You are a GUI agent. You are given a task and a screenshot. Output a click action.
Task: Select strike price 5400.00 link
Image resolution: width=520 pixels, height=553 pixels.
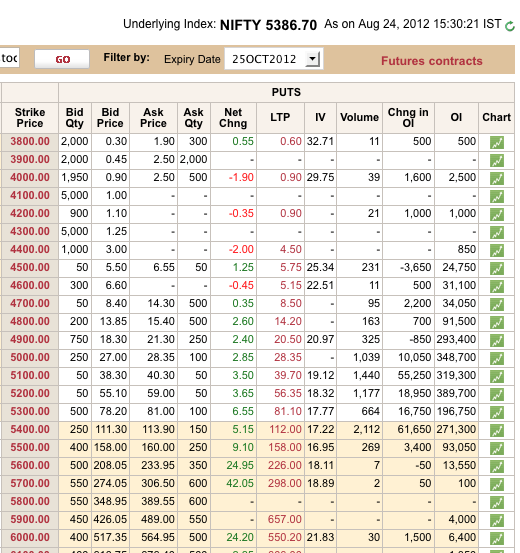(x=30, y=429)
